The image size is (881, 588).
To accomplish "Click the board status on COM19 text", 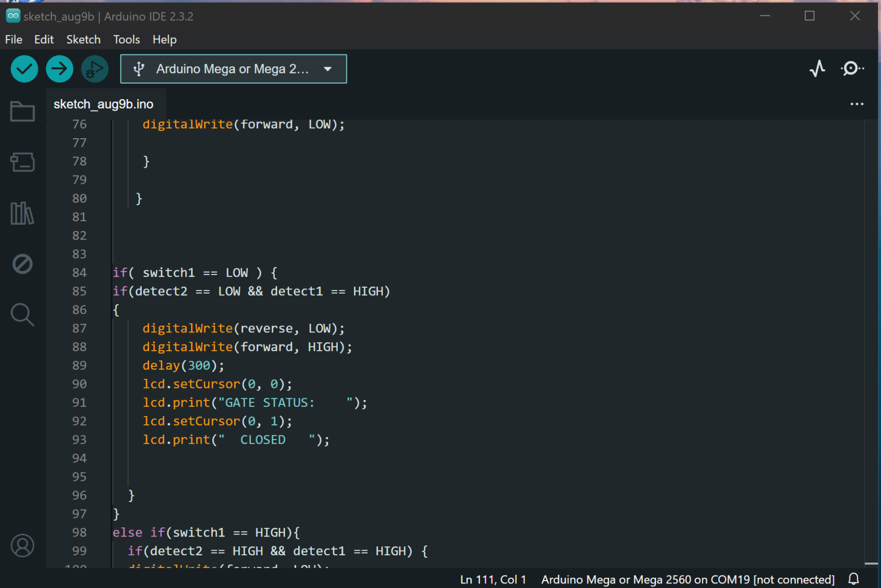I will [x=687, y=579].
